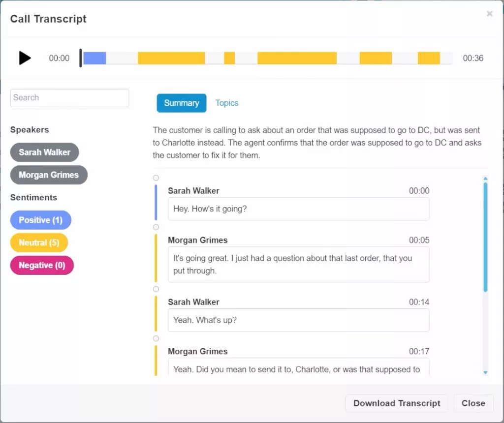Screen dimensions: 504x423
Task: Click the circle marker beside the 00:17 entry
Action: (156, 338)
